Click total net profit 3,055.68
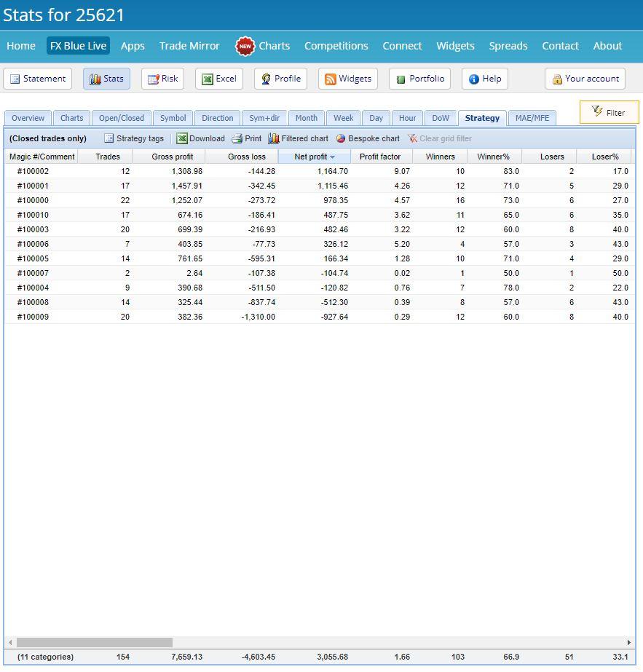Screen dimensions: 643x672 (332, 657)
